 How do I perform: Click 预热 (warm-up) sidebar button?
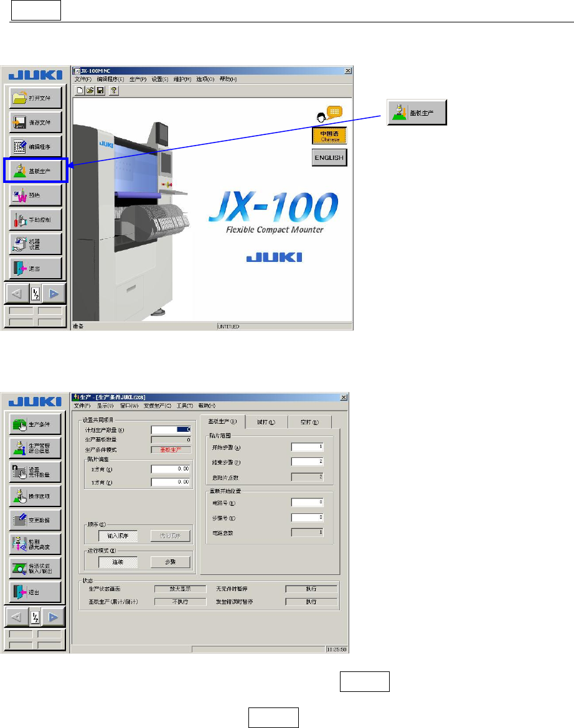tap(35, 195)
